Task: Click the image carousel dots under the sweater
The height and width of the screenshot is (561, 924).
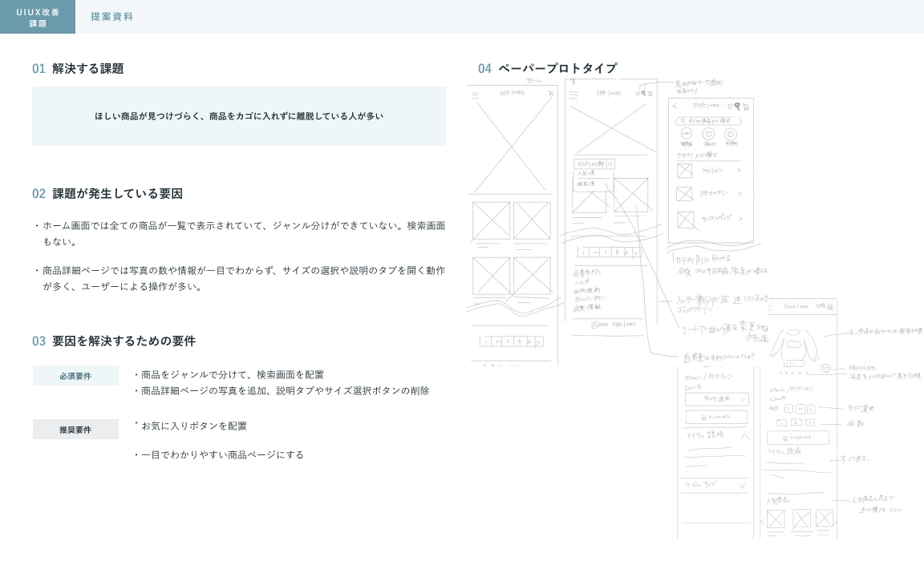Action: [794, 373]
